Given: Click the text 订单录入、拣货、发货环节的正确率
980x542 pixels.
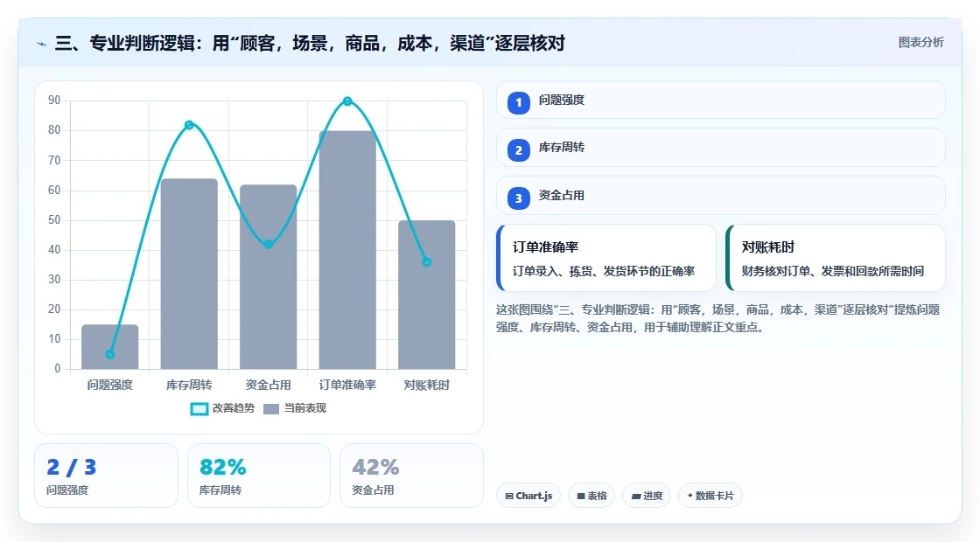Looking at the screenshot, I should (x=604, y=271).
